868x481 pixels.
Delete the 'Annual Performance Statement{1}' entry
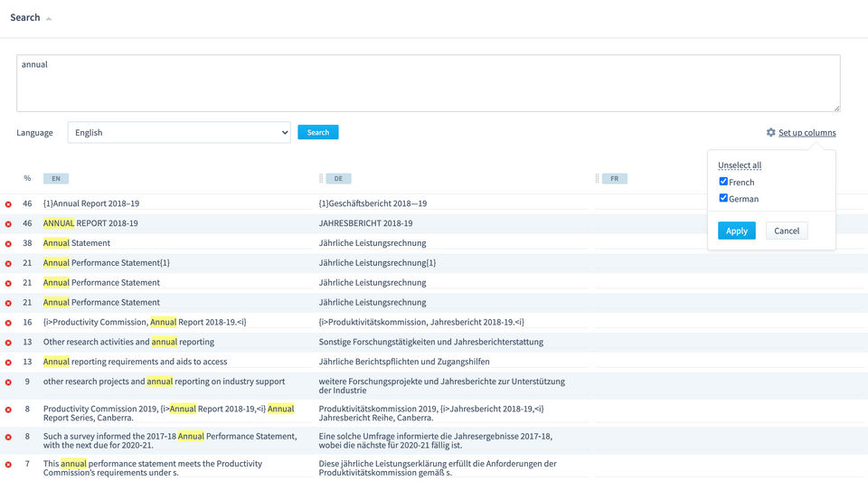click(8, 263)
